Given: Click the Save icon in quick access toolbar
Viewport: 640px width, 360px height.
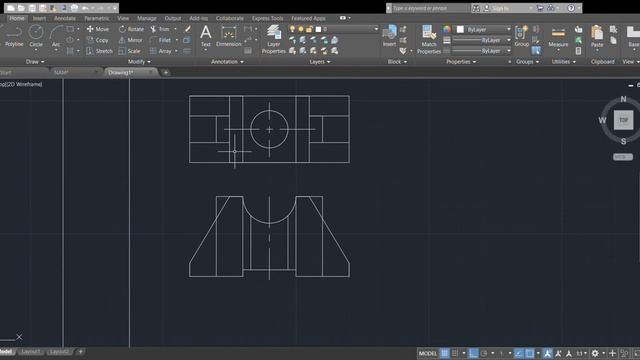Looking at the screenshot, I should pos(32,8).
